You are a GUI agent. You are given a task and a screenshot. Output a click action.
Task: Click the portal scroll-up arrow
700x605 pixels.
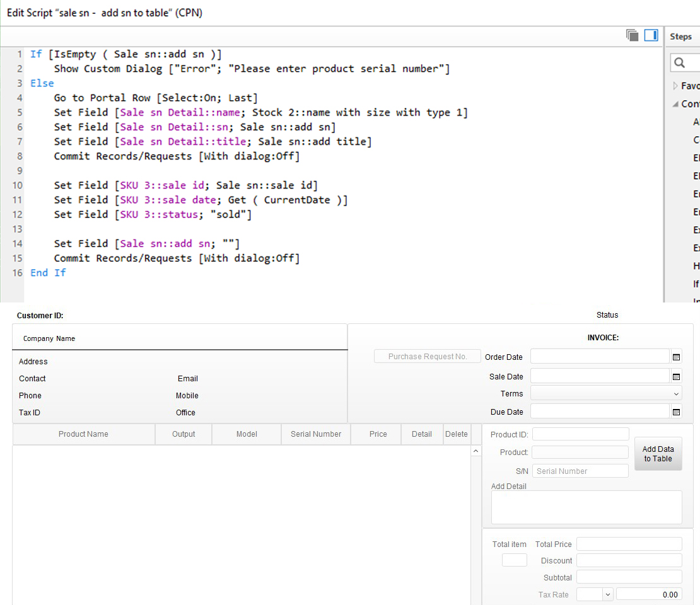click(x=476, y=451)
